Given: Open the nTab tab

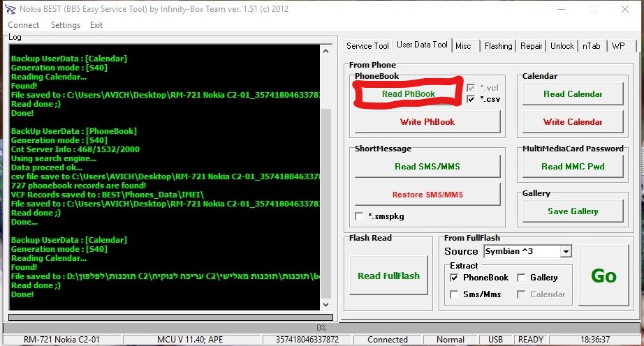Looking at the screenshot, I should coord(591,46).
